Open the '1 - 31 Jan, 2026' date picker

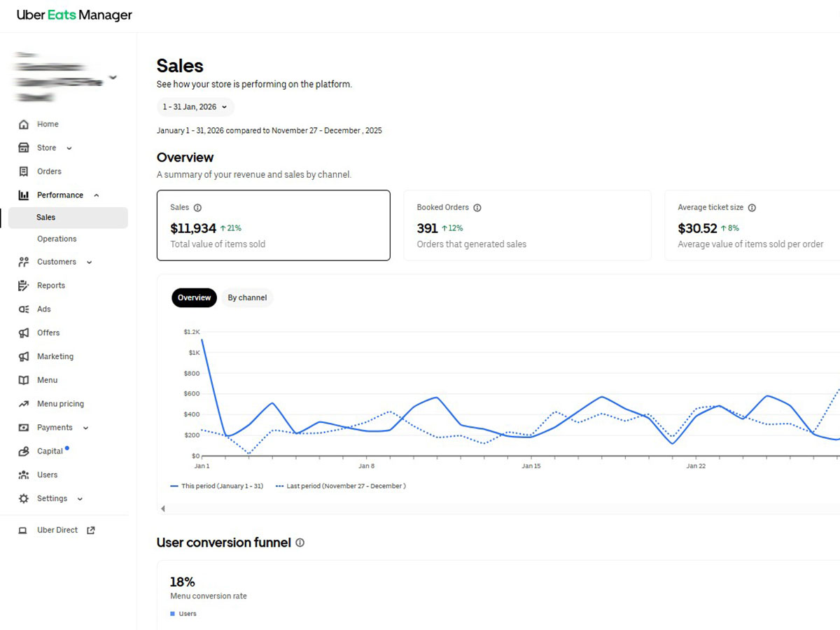[x=195, y=107]
